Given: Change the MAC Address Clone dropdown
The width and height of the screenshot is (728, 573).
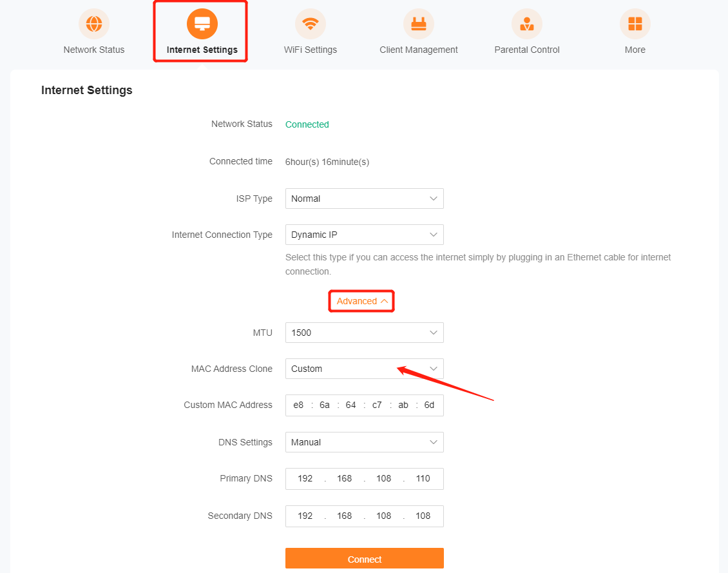Looking at the screenshot, I should click(x=364, y=369).
